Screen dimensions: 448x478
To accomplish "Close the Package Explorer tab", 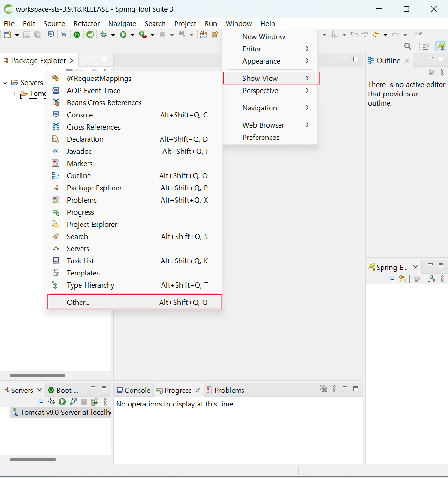I will point(73,61).
